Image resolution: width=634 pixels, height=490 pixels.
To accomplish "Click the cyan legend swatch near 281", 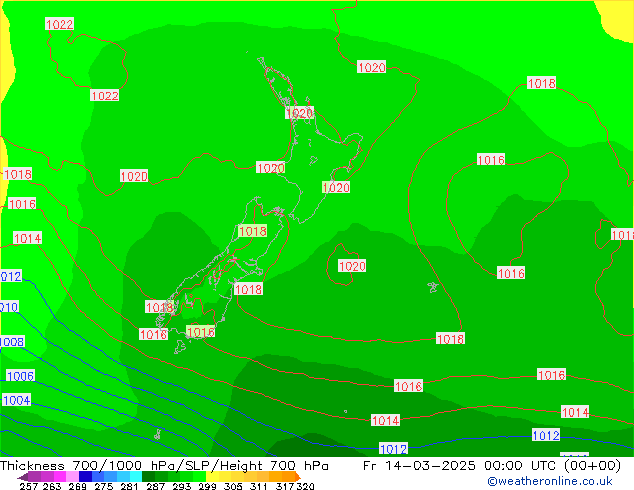I will point(136,477).
